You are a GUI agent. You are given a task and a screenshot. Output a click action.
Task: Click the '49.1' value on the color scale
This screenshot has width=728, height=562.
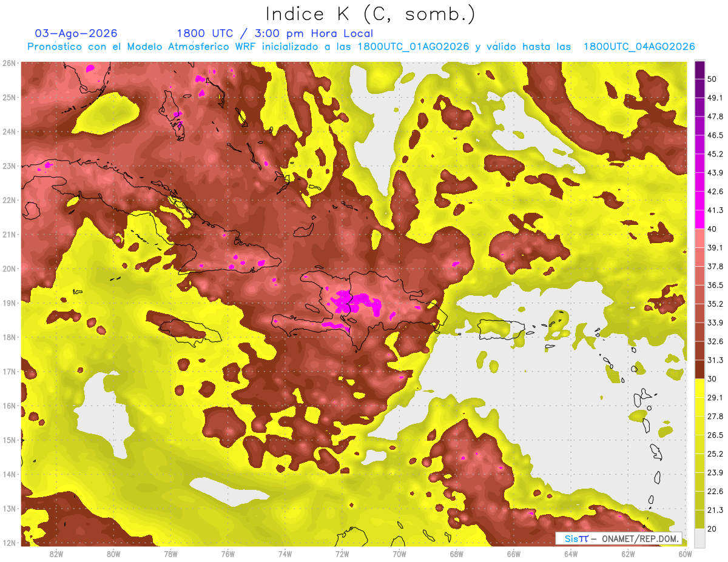pos(715,98)
